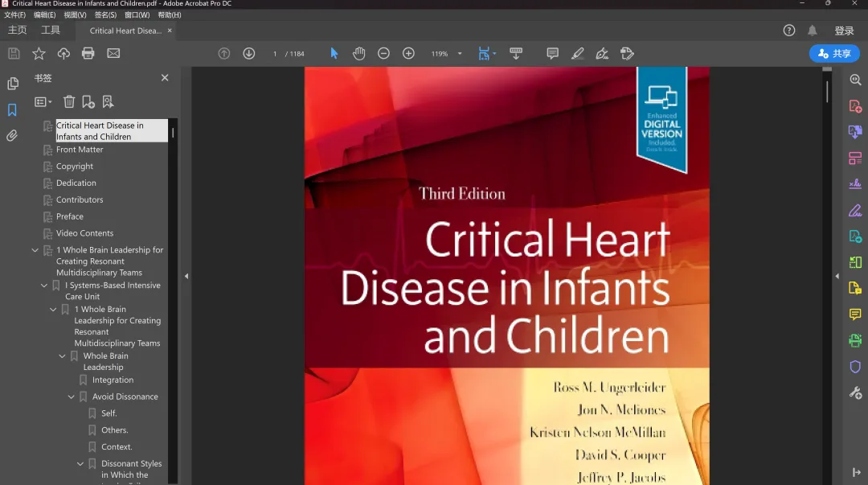Close the 书签 bookmarks panel
868x485 pixels.
pyautogui.click(x=165, y=77)
